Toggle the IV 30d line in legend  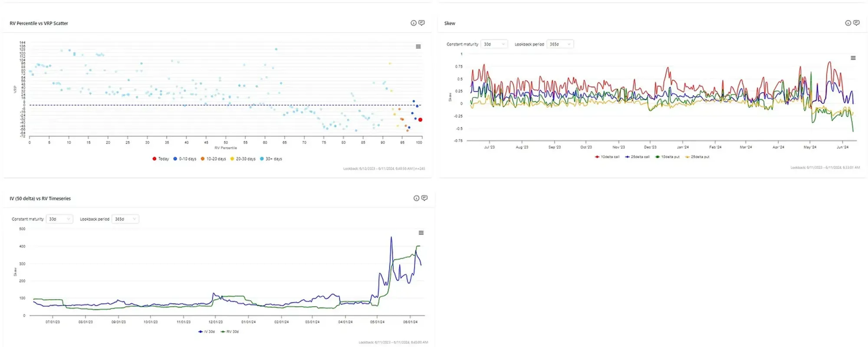[x=207, y=332]
